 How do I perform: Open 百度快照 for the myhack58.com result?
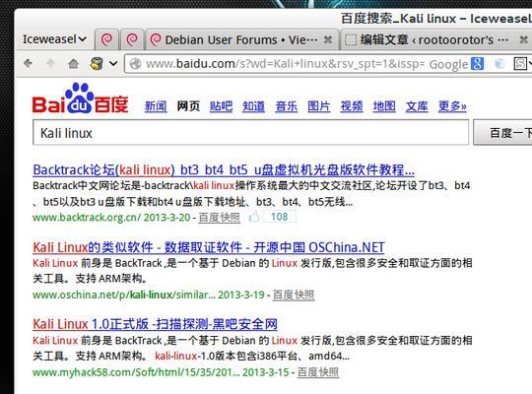click(x=318, y=372)
